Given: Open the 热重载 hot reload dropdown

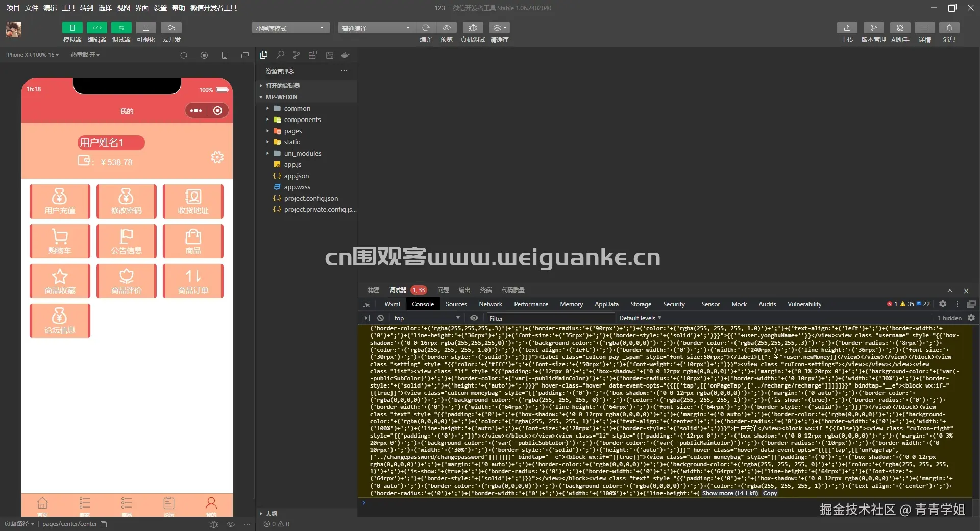Looking at the screenshot, I should click(x=85, y=55).
